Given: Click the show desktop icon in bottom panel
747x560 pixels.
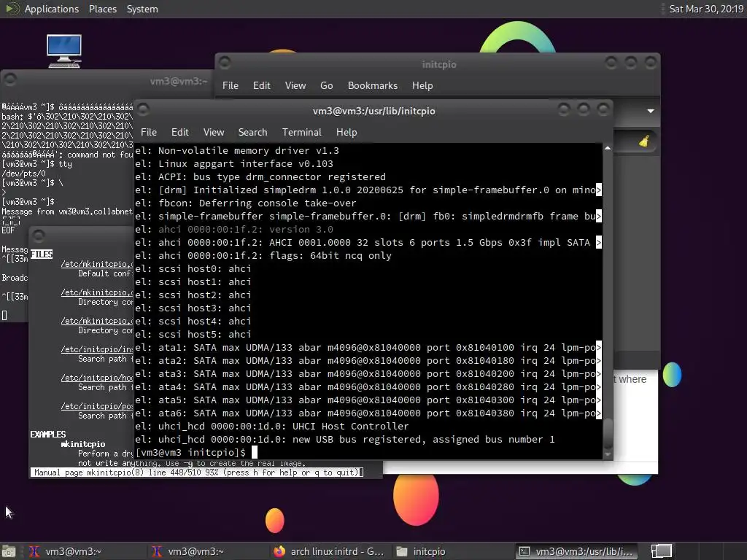Looking at the screenshot, I should click(9, 551).
